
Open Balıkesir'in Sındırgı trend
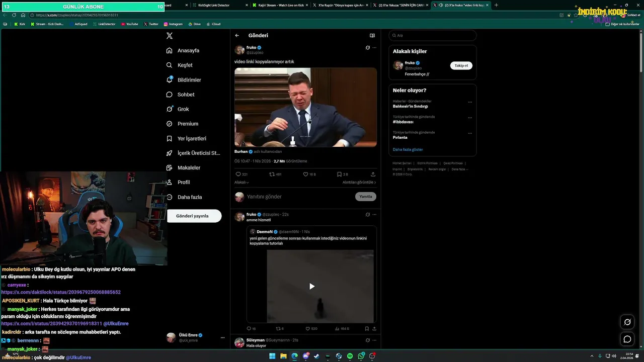coord(411,107)
